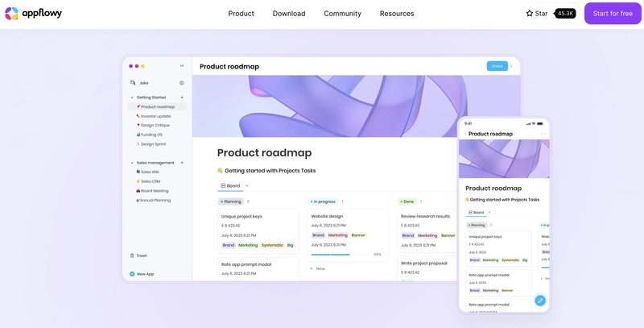
Task: Select the Board tab in desktop view
Action: (x=230, y=186)
